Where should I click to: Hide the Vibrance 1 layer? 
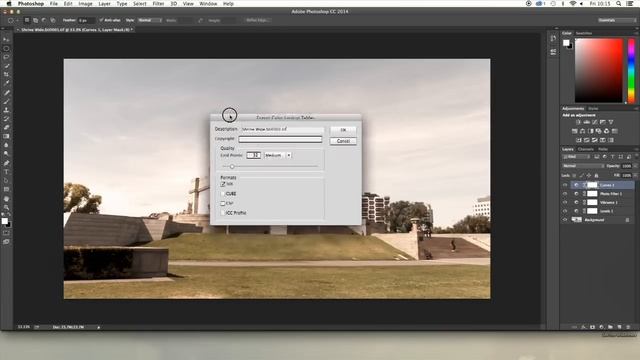point(565,202)
